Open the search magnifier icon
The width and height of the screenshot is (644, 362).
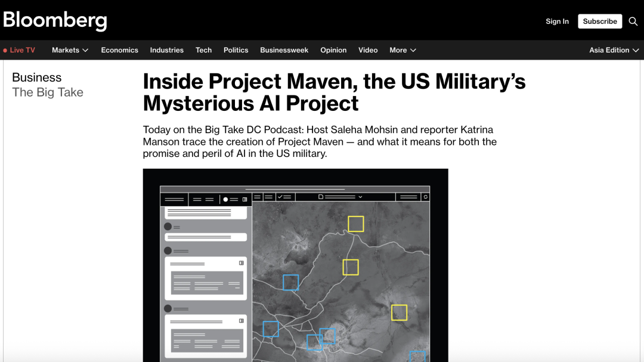coord(633,21)
